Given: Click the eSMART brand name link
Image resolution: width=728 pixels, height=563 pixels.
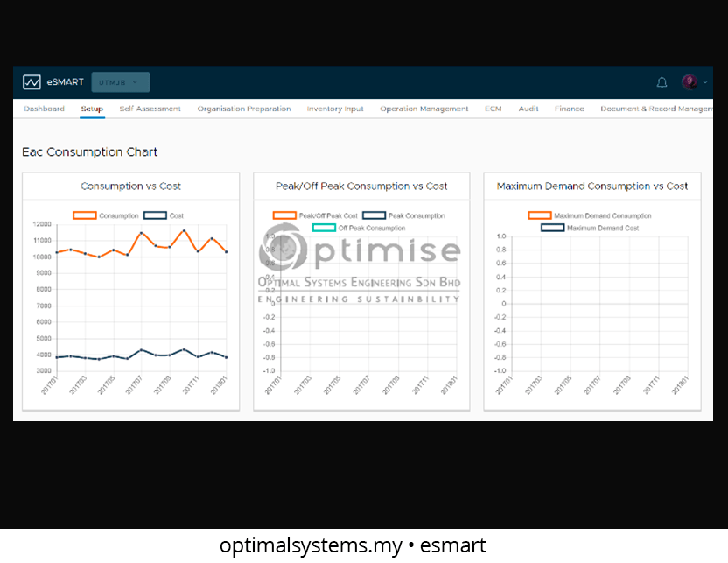Looking at the screenshot, I should click(66, 82).
